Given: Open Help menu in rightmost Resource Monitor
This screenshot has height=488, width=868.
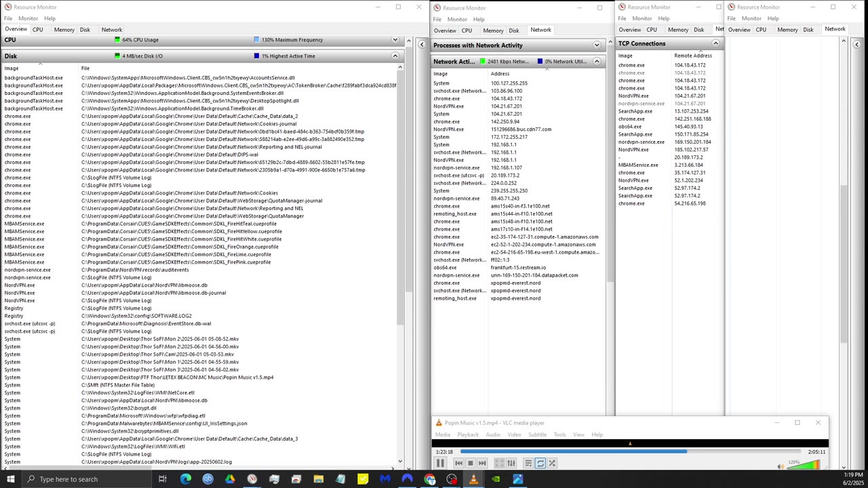Looking at the screenshot, I should click(x=773, y=18).
